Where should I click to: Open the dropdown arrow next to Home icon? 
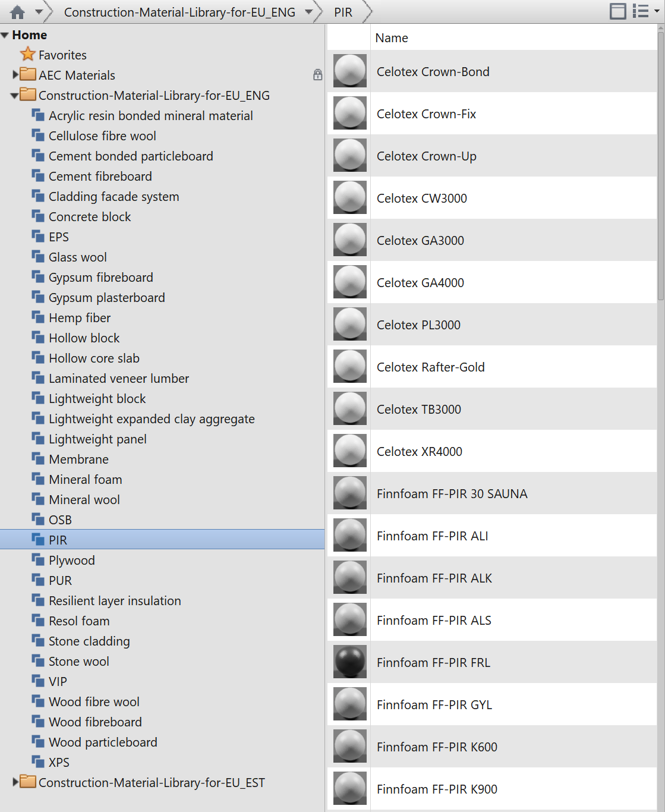(x=39, y=12)
